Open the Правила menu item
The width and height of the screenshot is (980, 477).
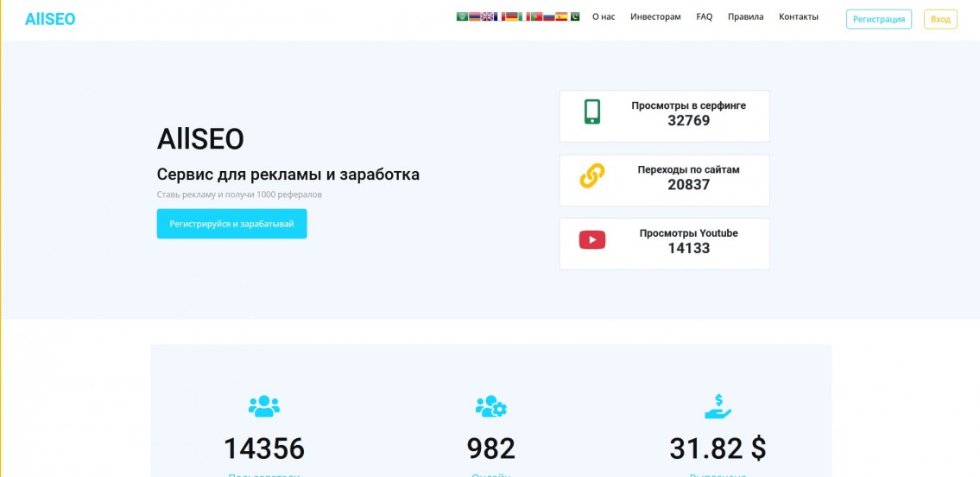[746, 17]
